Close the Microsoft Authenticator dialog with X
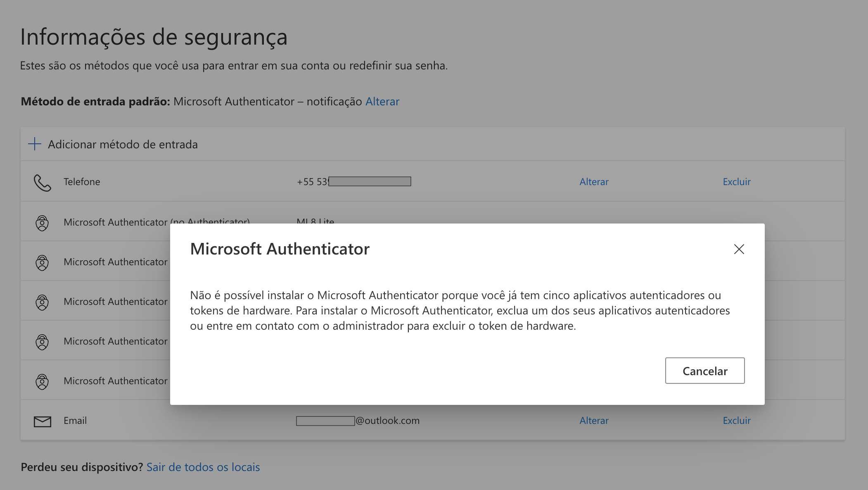This screenshot has height=490, width=868. coord(739,249)
